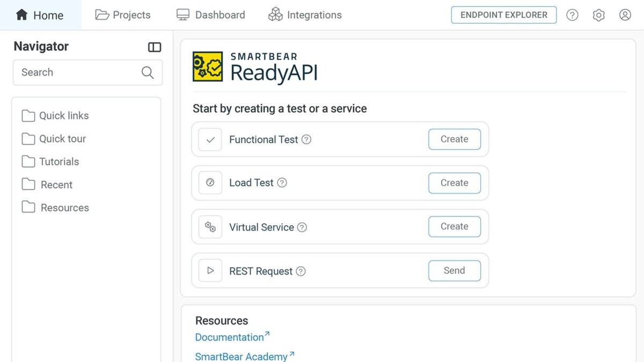Click the ENDPOINT EXPLORER button

(x=504, y=15)
